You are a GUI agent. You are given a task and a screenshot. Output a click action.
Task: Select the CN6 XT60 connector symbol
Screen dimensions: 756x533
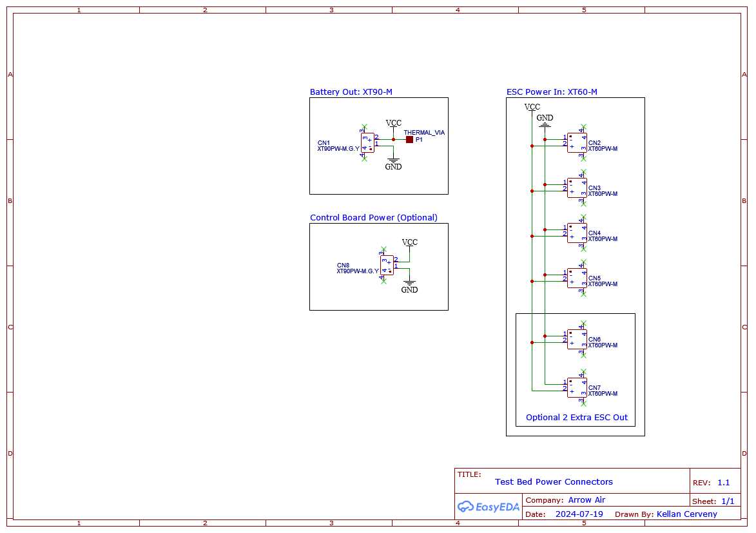click(x=577, y=340)
